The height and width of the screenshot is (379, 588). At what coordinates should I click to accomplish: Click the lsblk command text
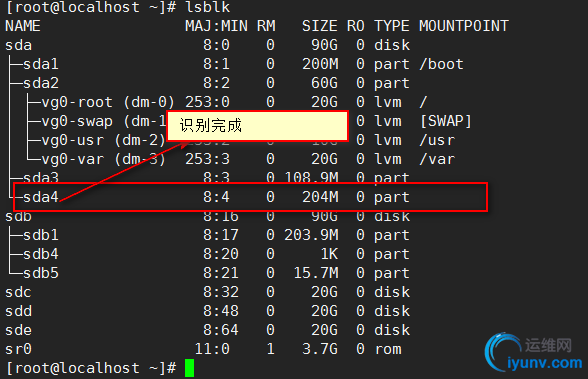[208, 7]
